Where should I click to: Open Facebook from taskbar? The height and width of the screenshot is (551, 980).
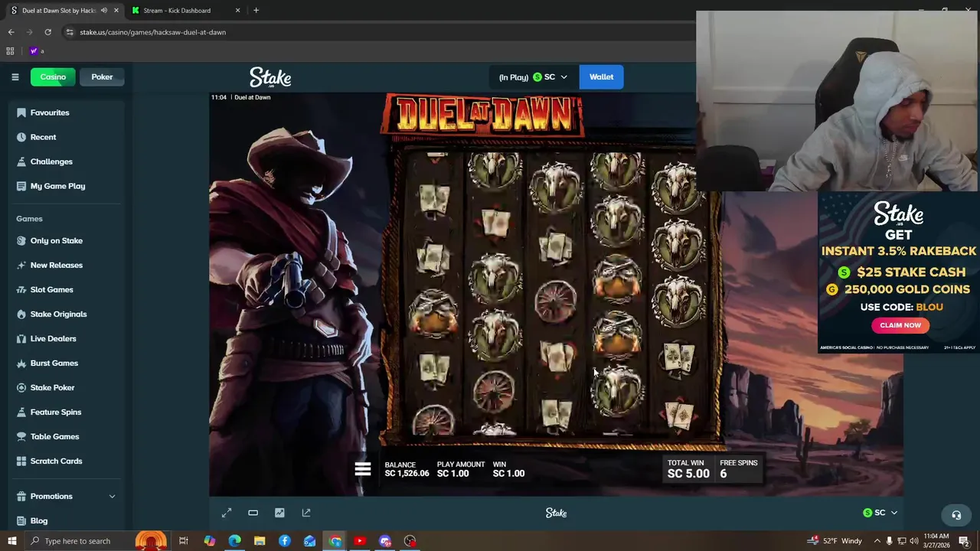tap(285, 541)
